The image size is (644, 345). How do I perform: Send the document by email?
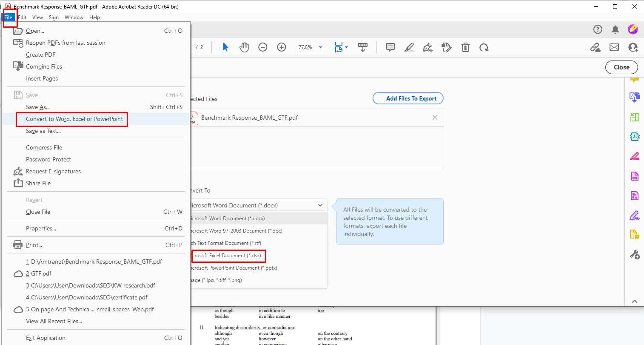point(614,47)
